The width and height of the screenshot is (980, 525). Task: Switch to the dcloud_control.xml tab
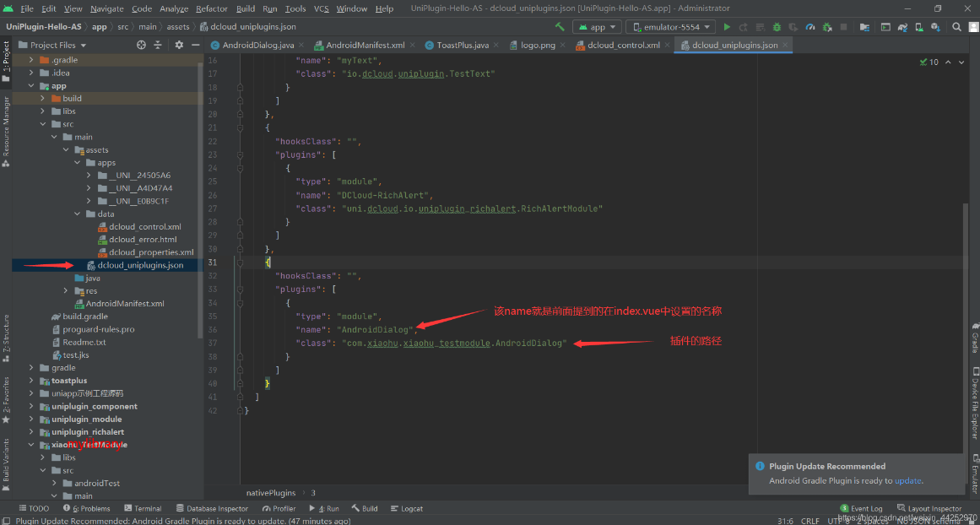tap(624, 45)
